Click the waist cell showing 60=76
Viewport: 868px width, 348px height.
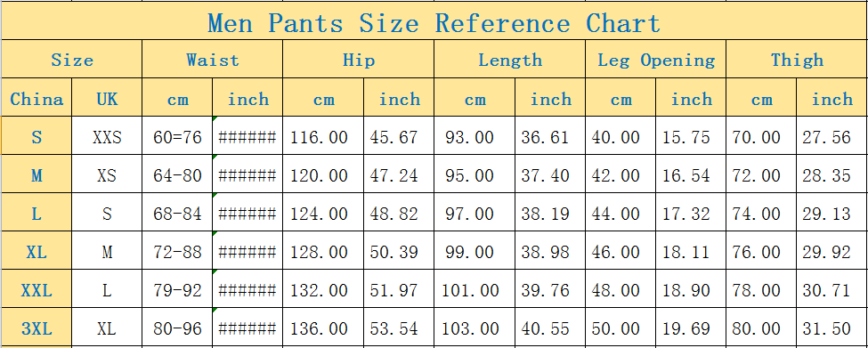pos(177,135)
